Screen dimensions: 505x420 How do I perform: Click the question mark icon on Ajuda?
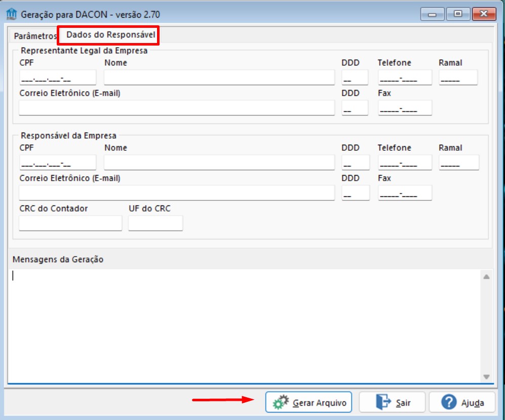[x=449, y=402]
